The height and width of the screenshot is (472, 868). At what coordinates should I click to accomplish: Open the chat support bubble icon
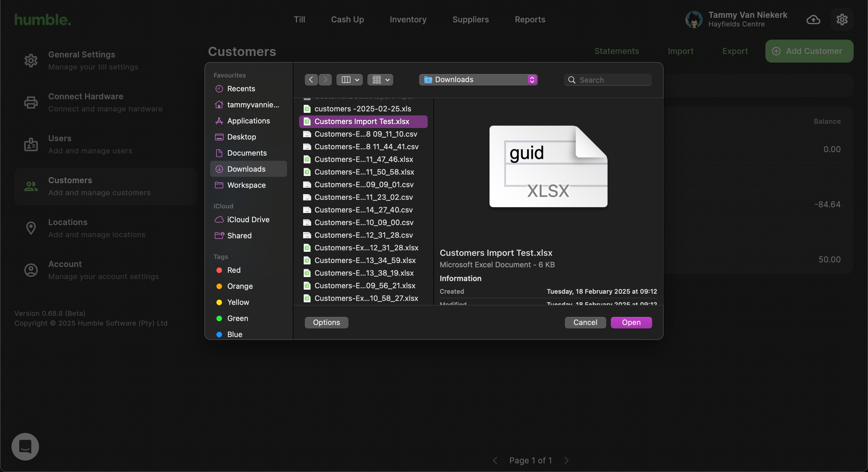pos(25,446)
